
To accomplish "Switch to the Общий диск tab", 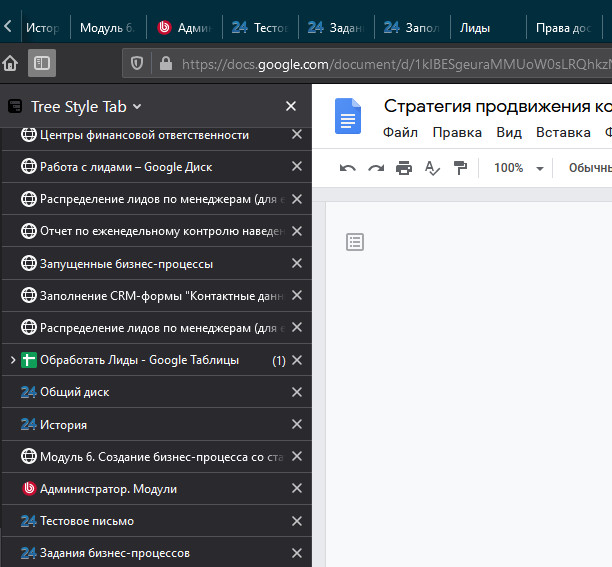I will click(x=75, y=392).
